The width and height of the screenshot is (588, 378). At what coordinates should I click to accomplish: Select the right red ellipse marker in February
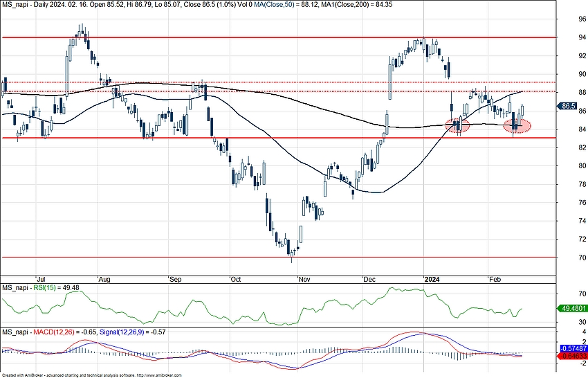click(517, 125)
